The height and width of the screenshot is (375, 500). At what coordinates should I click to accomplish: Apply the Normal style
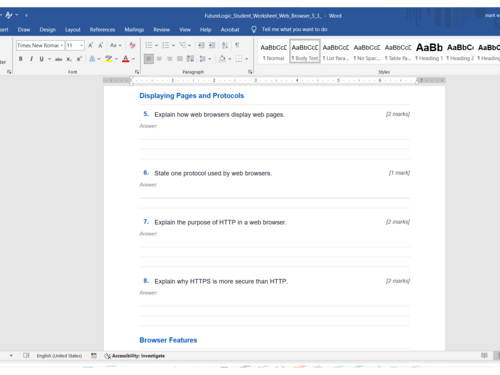273,52
